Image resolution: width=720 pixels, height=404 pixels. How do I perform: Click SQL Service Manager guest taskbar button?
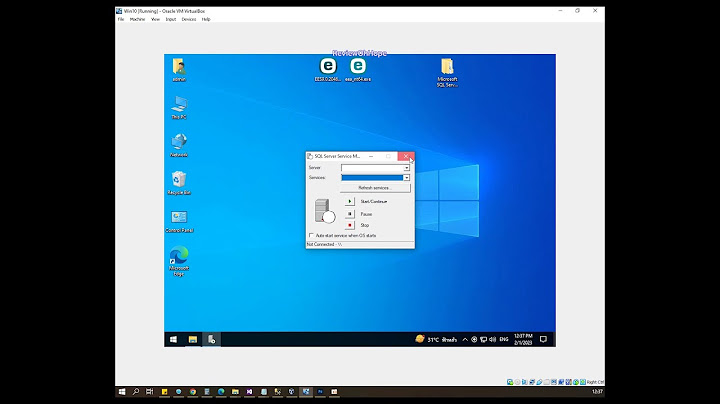pos(211,339)
